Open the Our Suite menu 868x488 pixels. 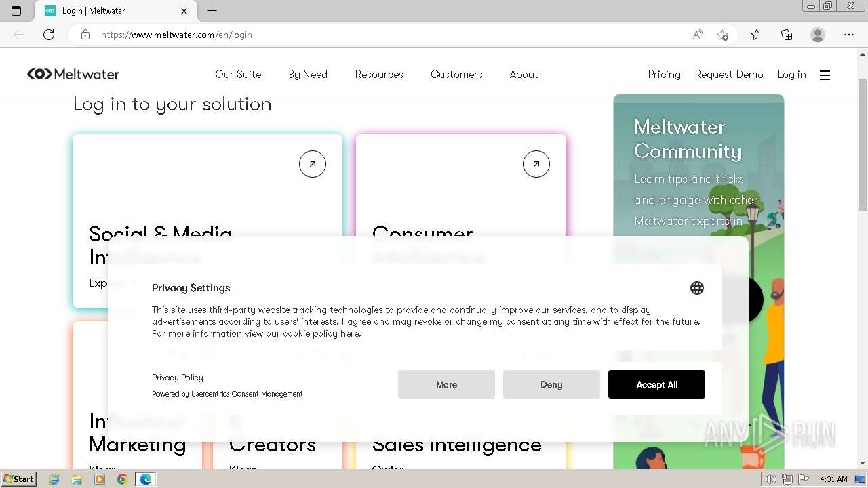click(x=238, y=75)
